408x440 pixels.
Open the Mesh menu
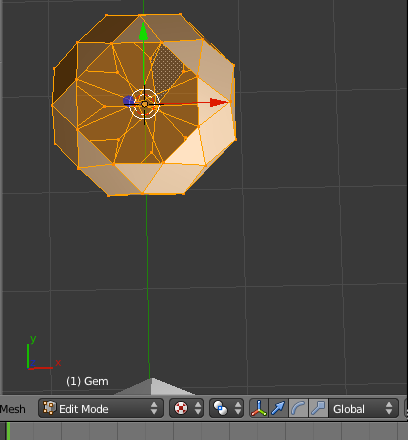(x=13, y=409)
